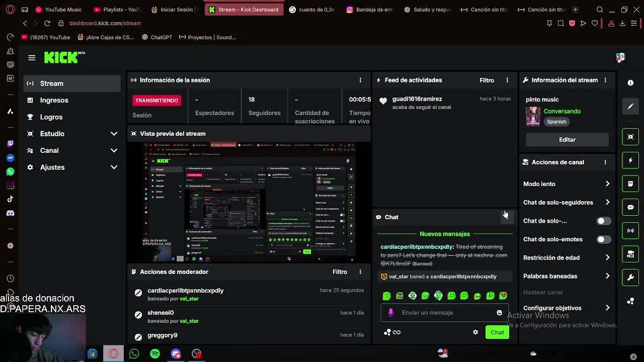Open Spotify from the Windows taskbar
This screenshot has height=362, width=644.
155,354
